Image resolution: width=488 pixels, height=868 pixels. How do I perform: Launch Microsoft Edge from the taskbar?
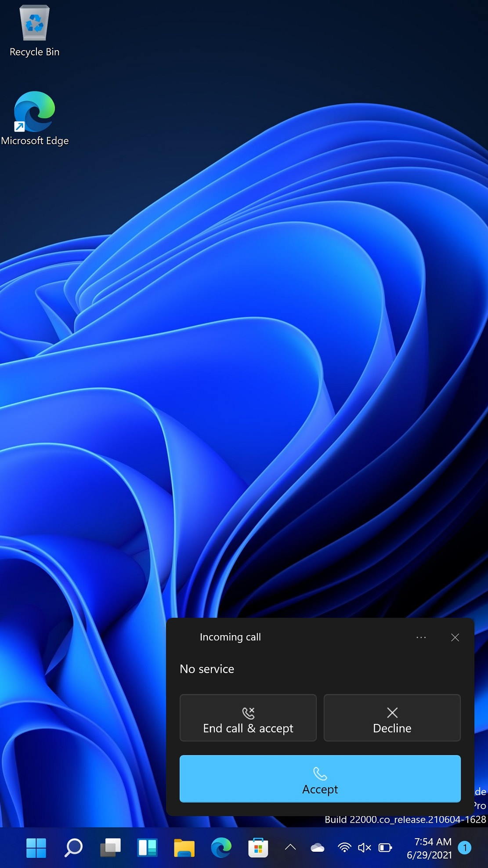tap(221, 847)
